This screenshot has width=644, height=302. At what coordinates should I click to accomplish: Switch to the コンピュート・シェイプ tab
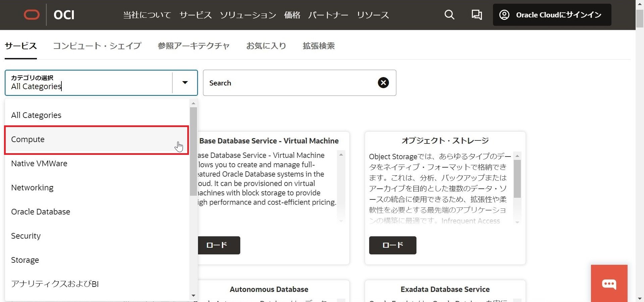(97, 46)
